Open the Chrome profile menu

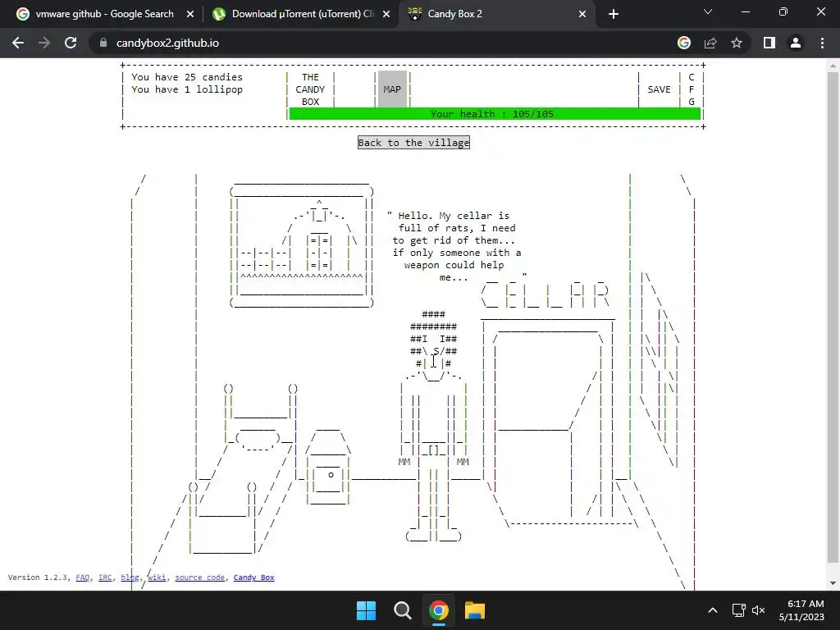click(796, 43)
